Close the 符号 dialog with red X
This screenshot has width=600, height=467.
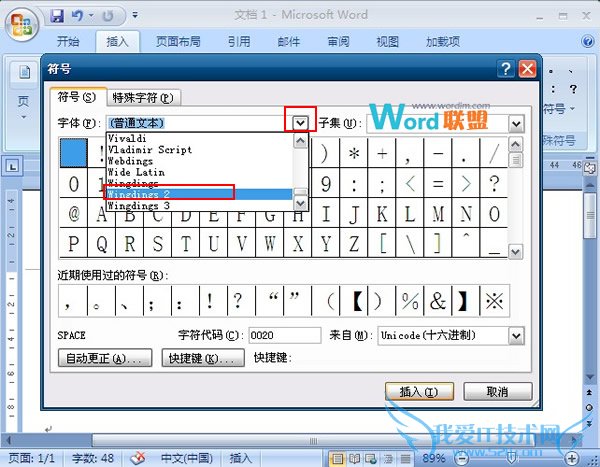[527, 69]
